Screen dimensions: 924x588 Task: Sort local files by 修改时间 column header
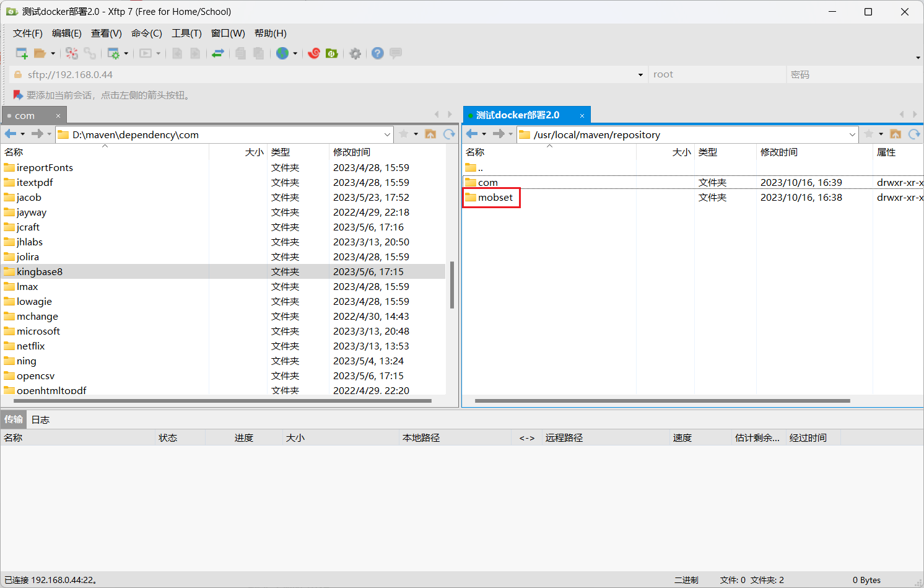387,152
